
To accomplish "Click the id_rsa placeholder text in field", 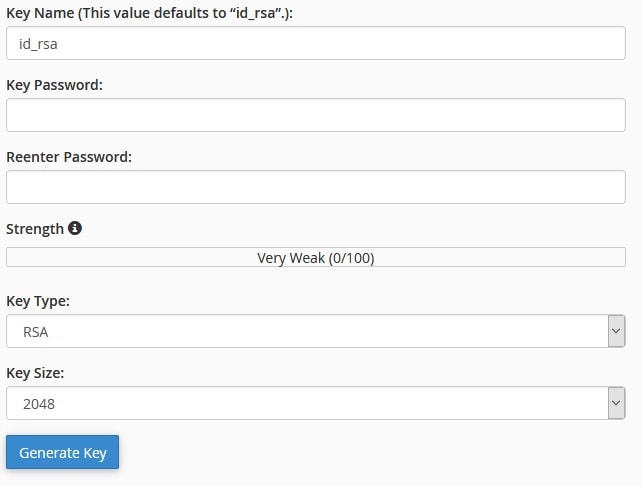I will click(38, 44).
